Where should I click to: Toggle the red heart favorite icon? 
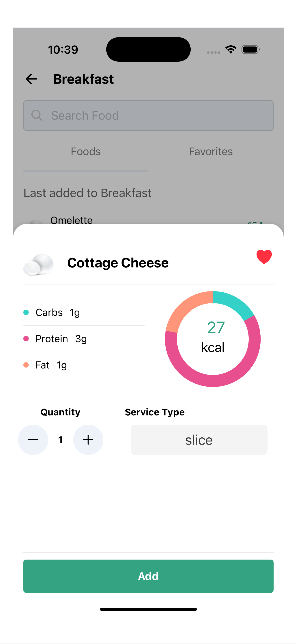coord(264,257)
